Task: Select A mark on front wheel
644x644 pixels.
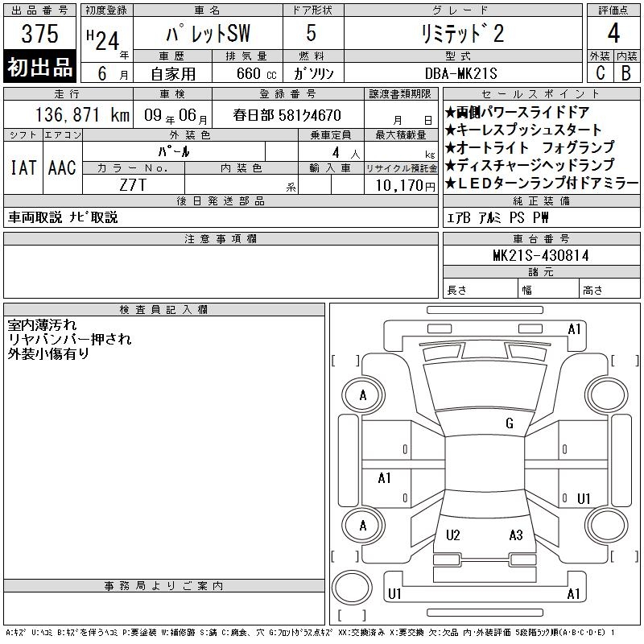Action: (363, 395)
